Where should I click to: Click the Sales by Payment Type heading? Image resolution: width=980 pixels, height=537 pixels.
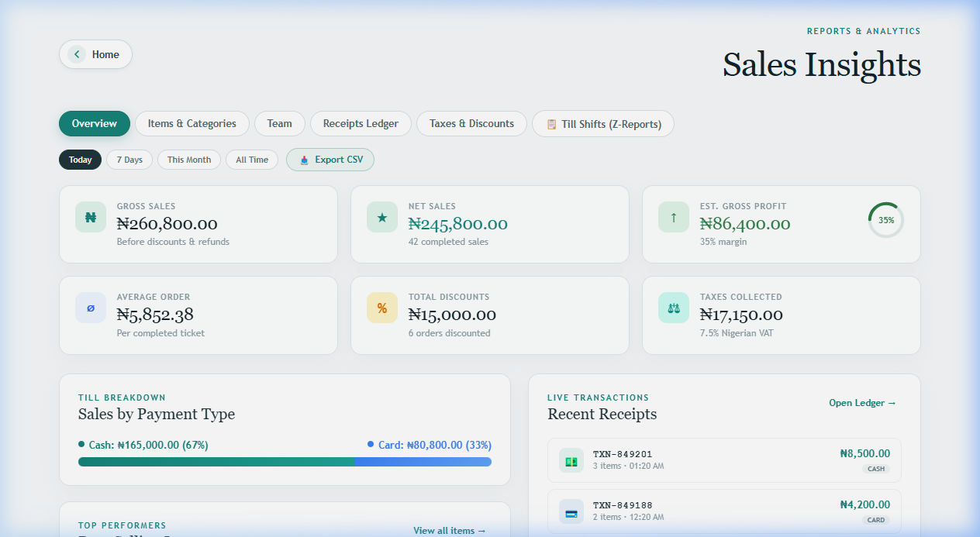(157, 414)
